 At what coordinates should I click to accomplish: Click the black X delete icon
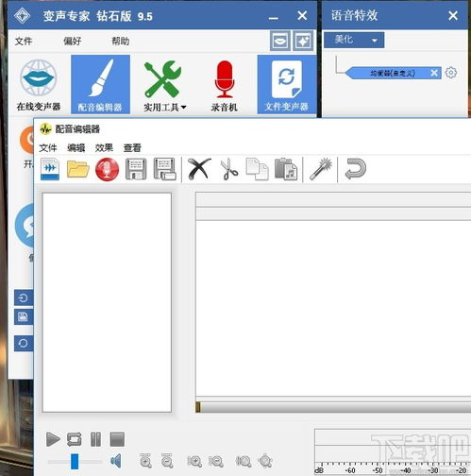[x=199, y=169]
